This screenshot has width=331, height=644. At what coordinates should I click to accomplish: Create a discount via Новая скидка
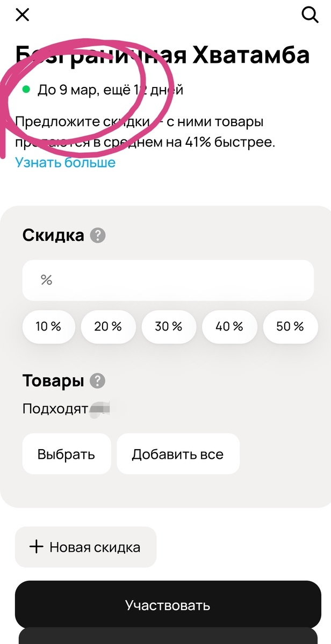[86, 546]
